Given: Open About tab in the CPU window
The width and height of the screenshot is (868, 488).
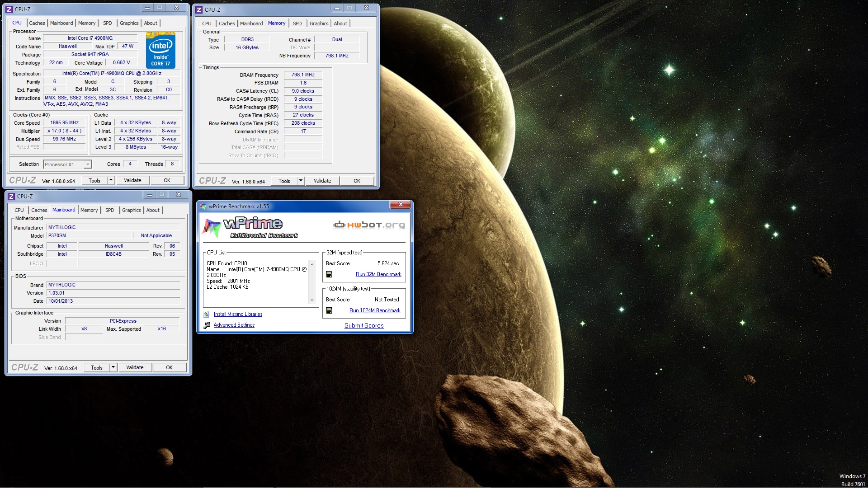Looking at the screenshot, I should coord(151,23).
